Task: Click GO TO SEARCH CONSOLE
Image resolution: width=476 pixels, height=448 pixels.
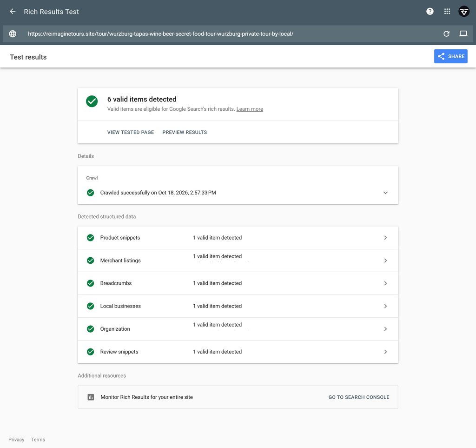Action: click(359, 397)
